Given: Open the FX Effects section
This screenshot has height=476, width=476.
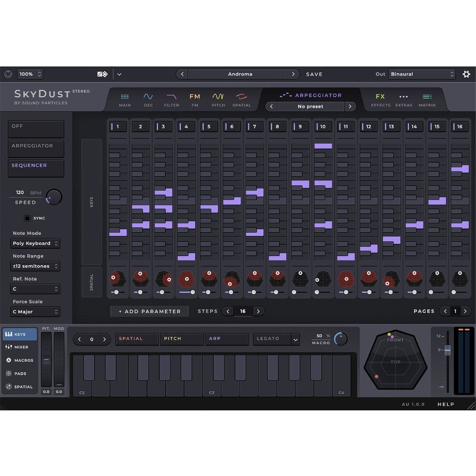Looking at the screenshot, I should (x=380, y=99).
